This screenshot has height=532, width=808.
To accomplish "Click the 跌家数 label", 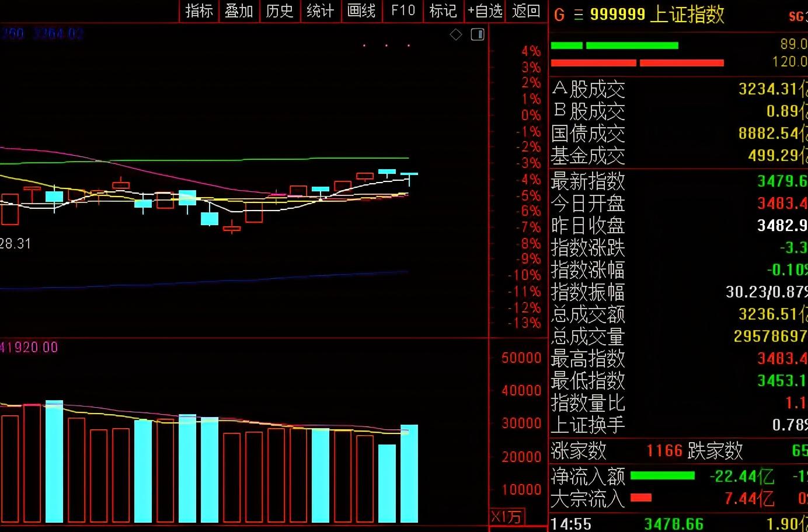I will pos(715,451).
